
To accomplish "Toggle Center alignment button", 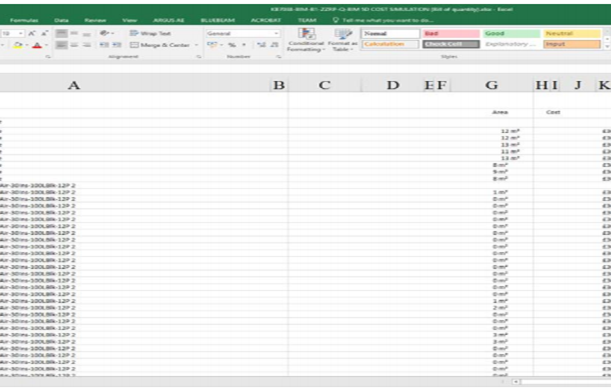I will (x=74, y=45).
